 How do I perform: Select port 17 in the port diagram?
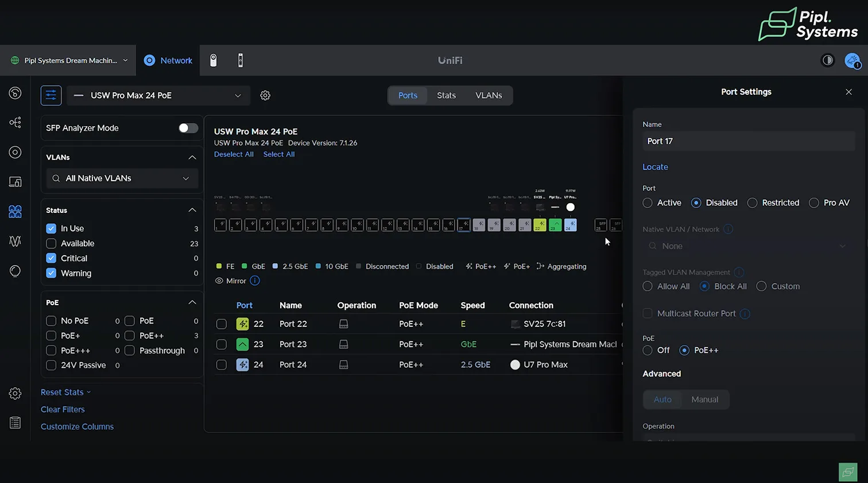(x=464, y=225)
